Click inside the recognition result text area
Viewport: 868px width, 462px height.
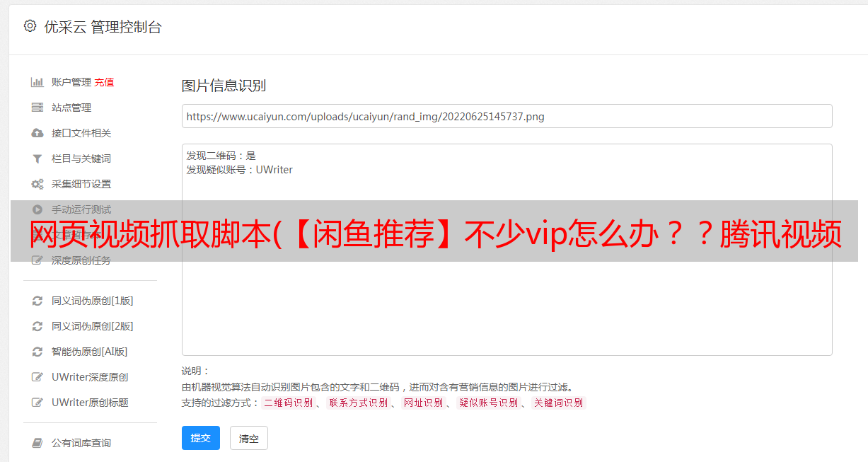(x=507, y=249)
